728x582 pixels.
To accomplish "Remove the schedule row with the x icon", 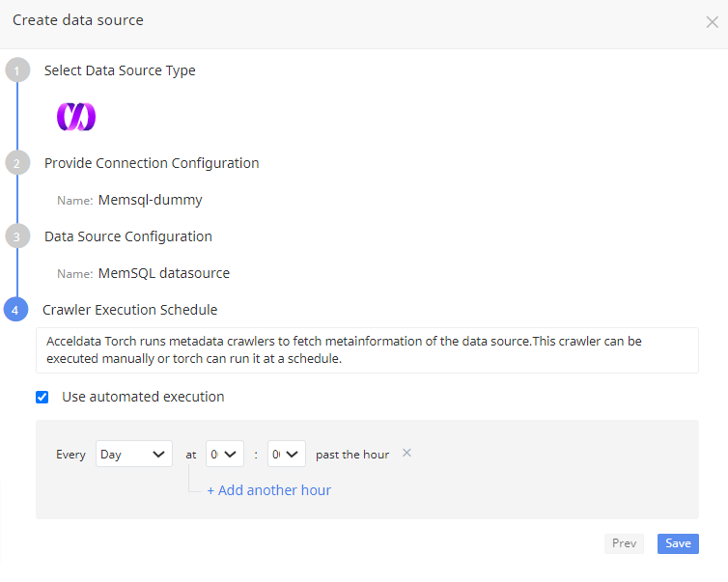I will point(406,453).
